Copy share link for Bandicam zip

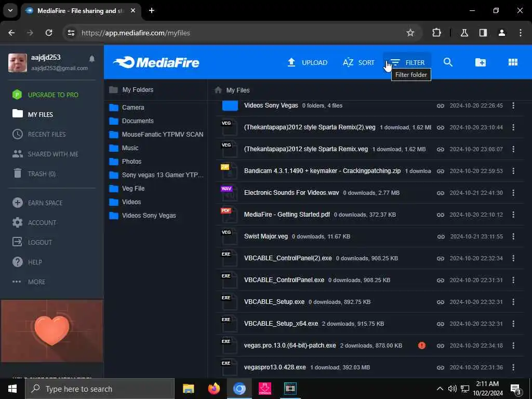(x=441, y=171)
